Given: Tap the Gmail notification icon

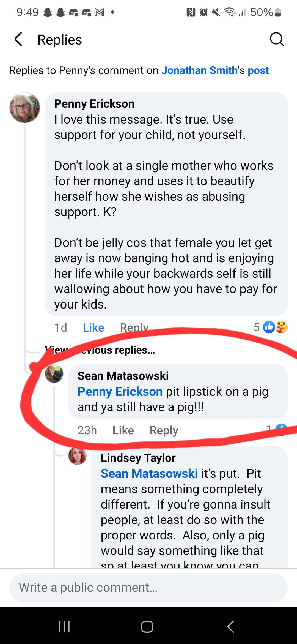Looking at the screenshot, I should tap(99, 12).
